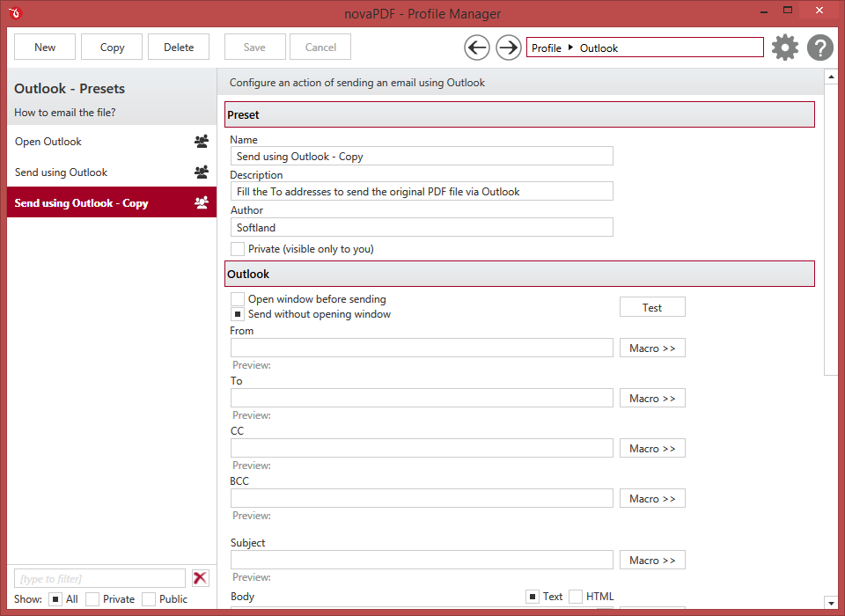Click the preset Name input field
The image size is (845, 616).
pyautogui.click(x=422, y=157)
